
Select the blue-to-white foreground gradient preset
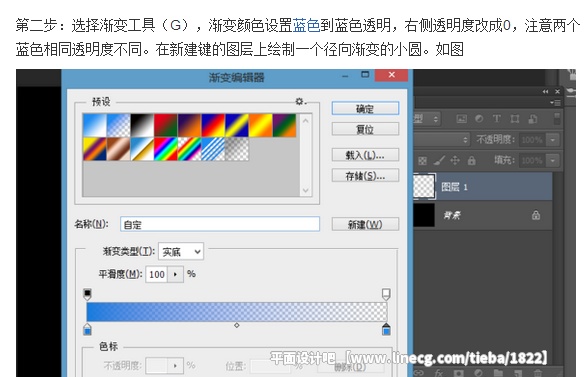(94, 125)
